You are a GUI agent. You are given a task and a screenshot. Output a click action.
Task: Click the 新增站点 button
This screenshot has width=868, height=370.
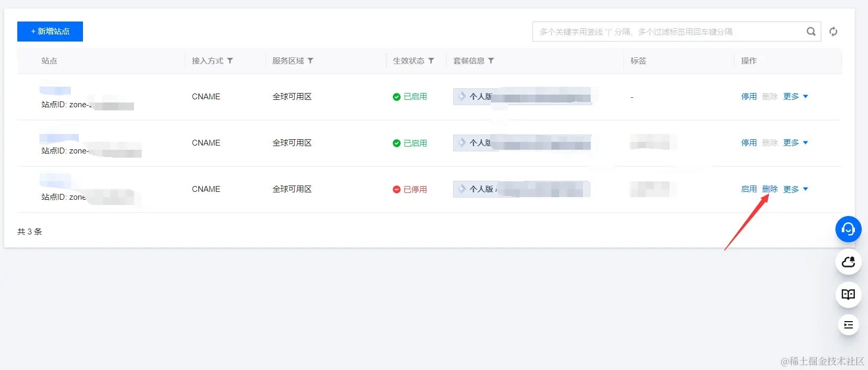tap(50, 32)
